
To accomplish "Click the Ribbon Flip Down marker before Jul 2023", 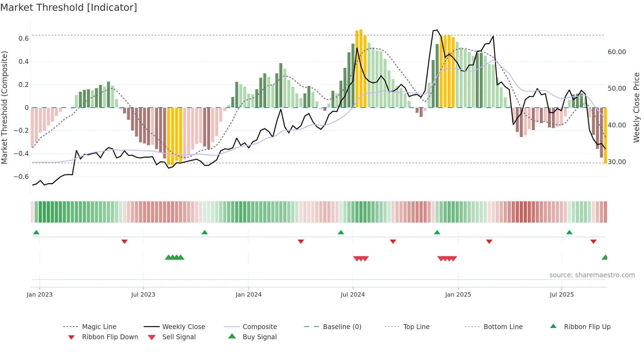I will 125,242.
